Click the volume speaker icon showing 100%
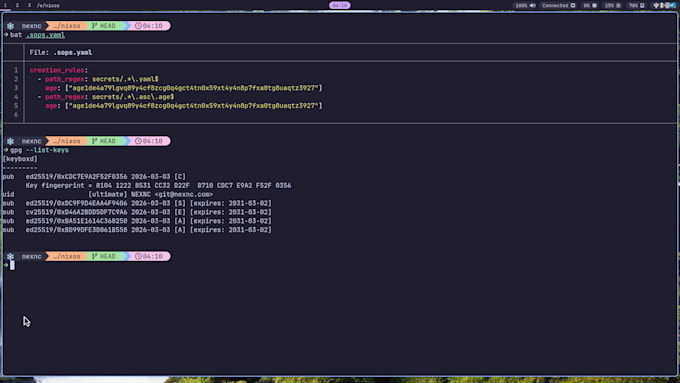Image resolution: width=680 pixels, height=383 pixels. 533,6
